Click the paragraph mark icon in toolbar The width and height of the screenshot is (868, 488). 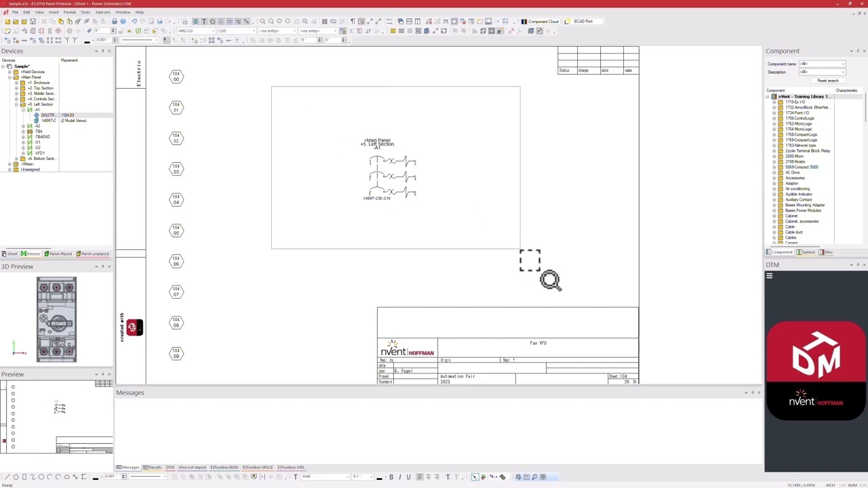point(353,21)
